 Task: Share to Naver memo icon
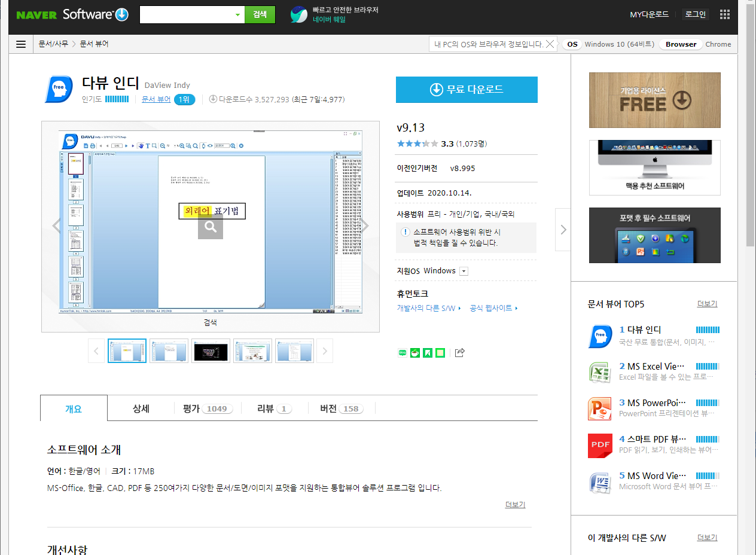click(440, 353)
